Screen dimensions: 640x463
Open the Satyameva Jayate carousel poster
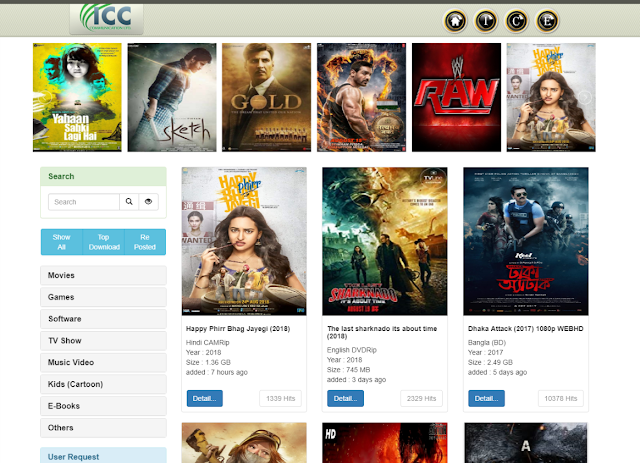(362, 97)
